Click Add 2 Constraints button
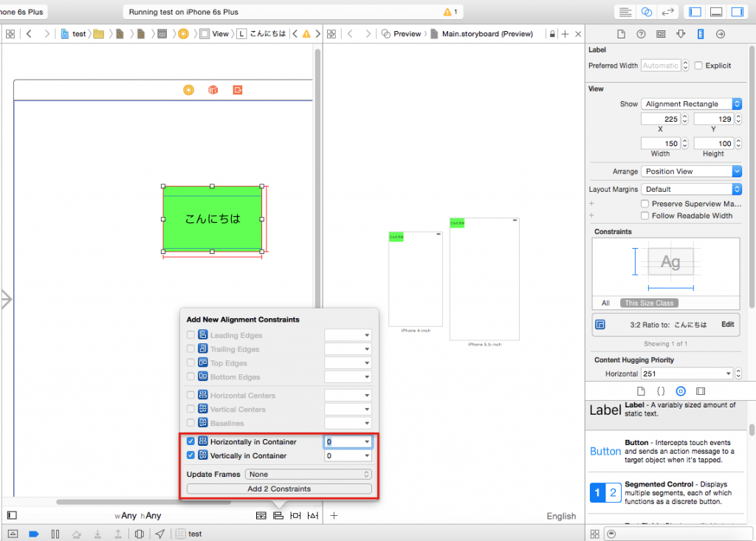The width and height of the screenshot is (756, 541). [279, 489]
